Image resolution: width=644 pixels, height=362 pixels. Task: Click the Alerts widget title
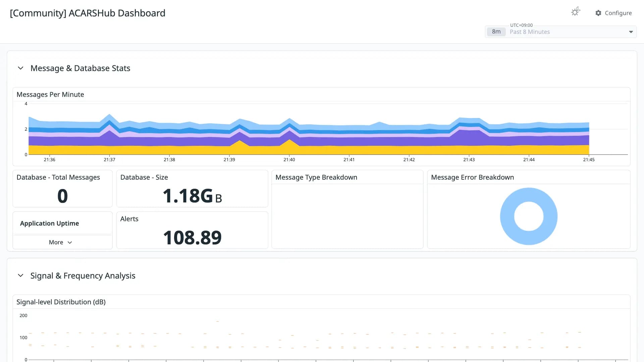[x=129, y=219]
